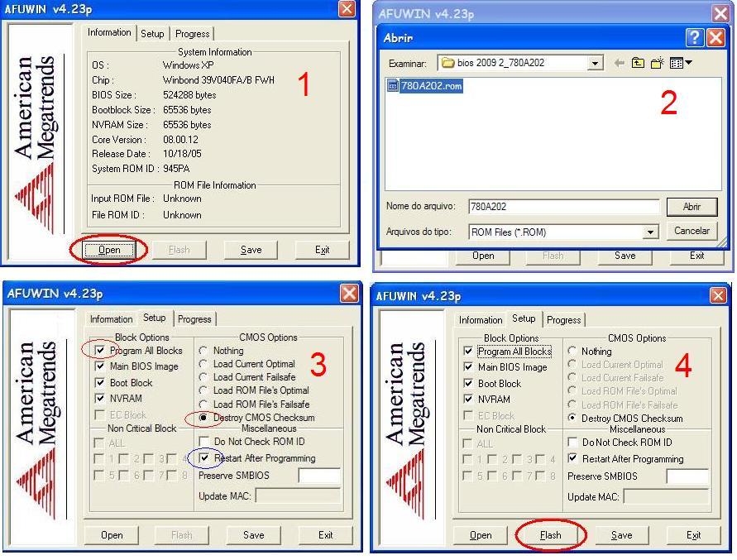737x560 pixels.
Task: Click Exit button in window 3
Action: (x=325, y=535)
